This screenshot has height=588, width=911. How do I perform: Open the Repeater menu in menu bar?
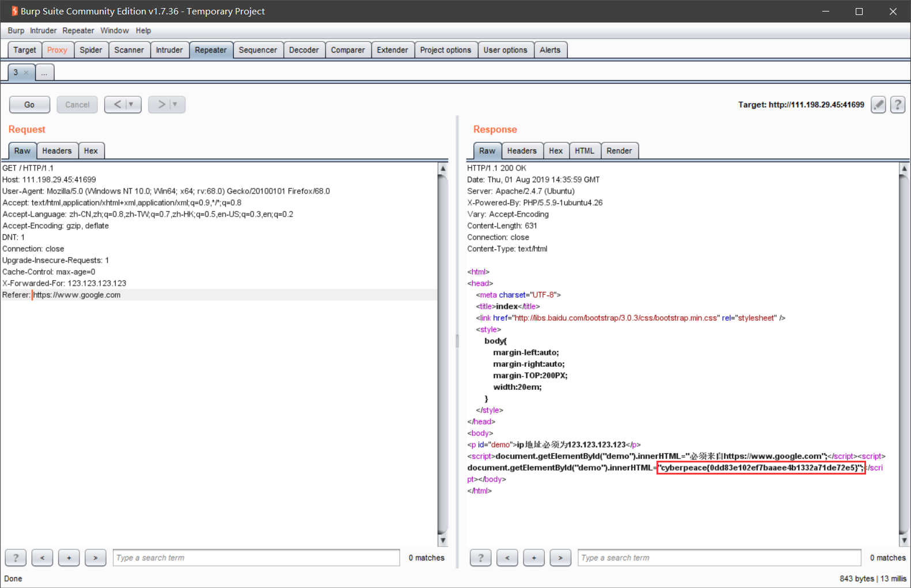point(78,31)
